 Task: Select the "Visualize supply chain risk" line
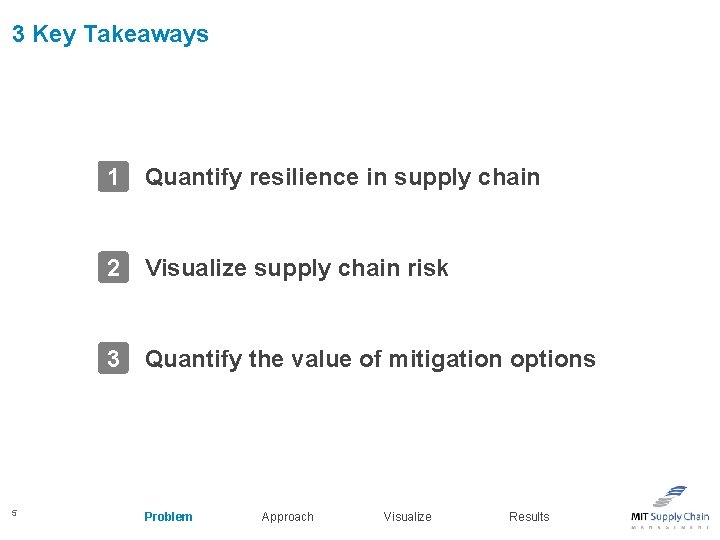pyautogui.click(x=296, y=268)
